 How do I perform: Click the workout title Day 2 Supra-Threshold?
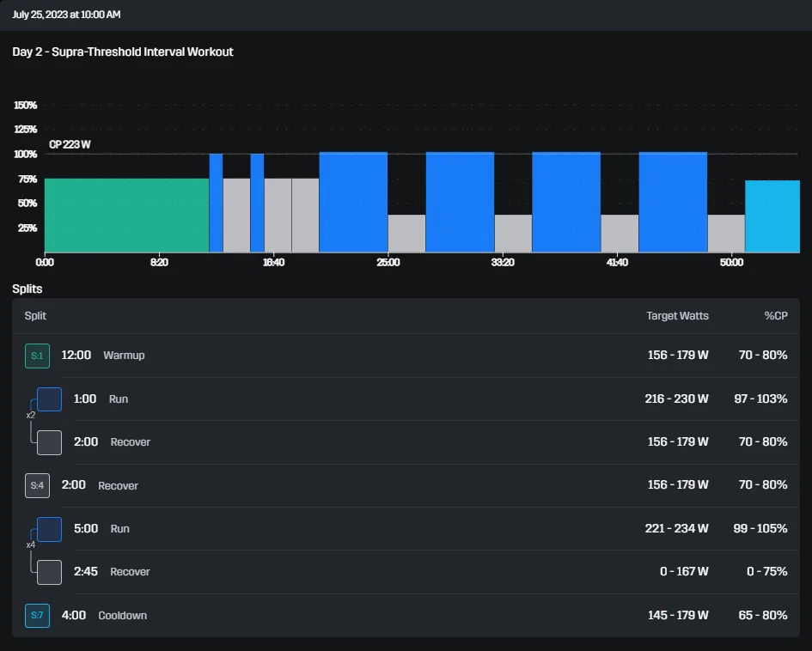coord(123,52)
